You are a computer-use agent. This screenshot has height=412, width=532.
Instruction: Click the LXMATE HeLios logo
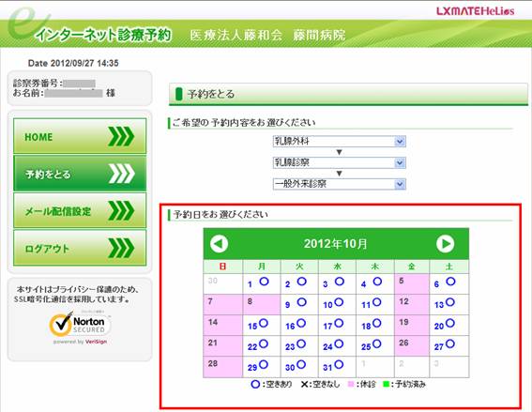coord(476,11)
